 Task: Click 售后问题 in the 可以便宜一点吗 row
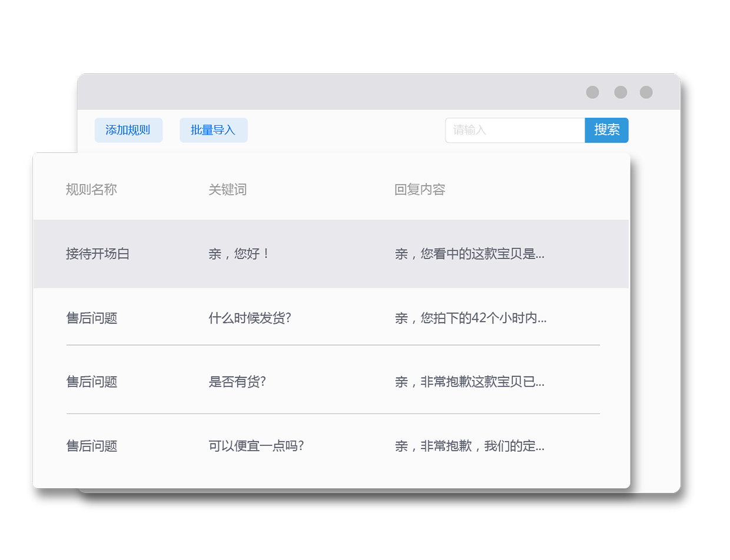click(x=92, y=446)
